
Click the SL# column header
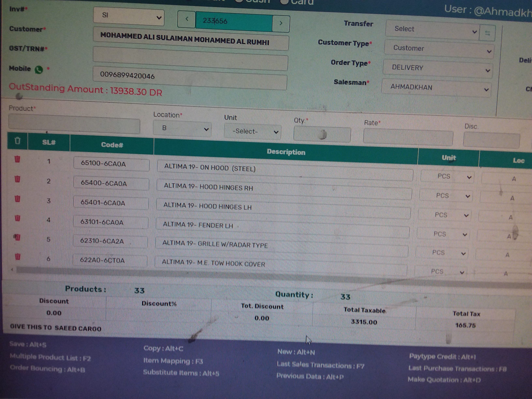click(x=49, y=142)
